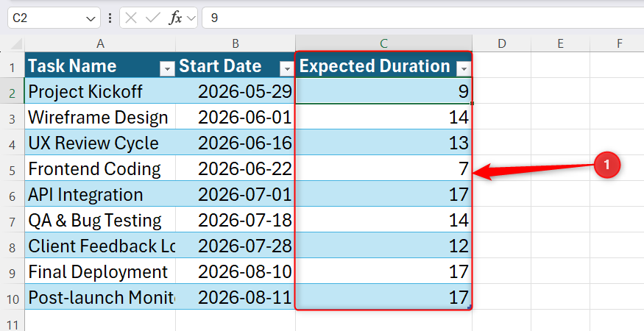This screenshot has height=331, width=644.
Task: Select column C header
Action: point(383,43)
